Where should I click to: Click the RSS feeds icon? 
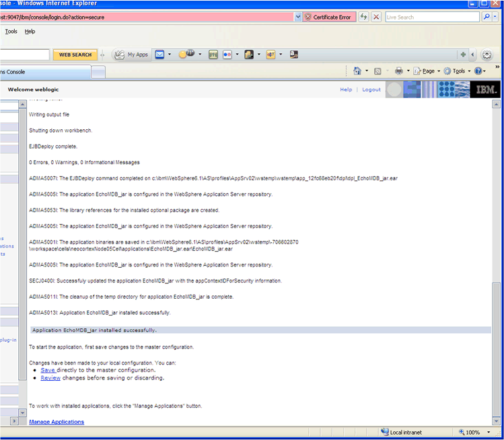[x=377, y=71]
